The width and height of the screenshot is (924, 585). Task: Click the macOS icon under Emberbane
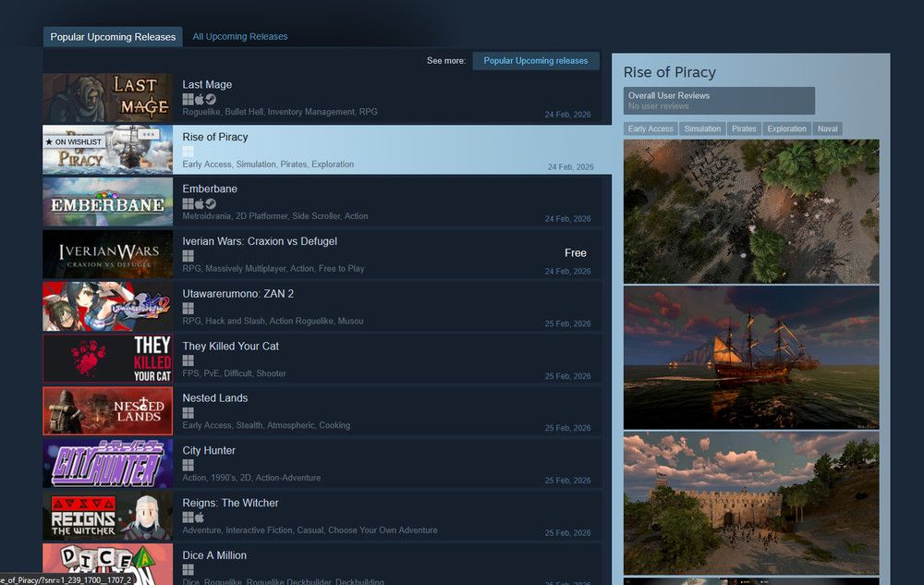click(x=200, y=202)
